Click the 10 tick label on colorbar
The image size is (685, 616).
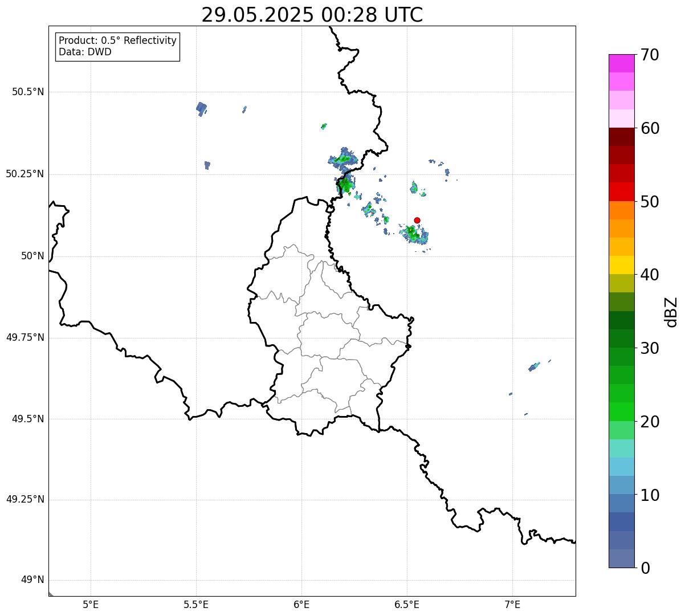click(x=650, y=495)
